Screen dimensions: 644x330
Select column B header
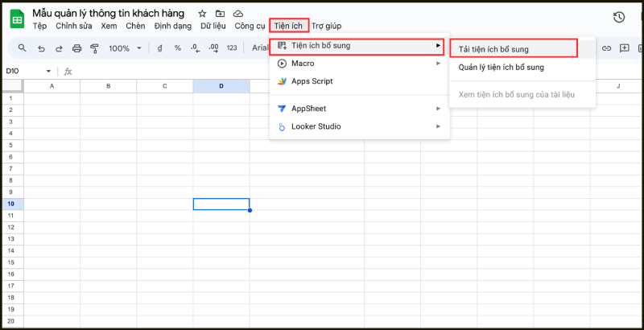[109, 86]
